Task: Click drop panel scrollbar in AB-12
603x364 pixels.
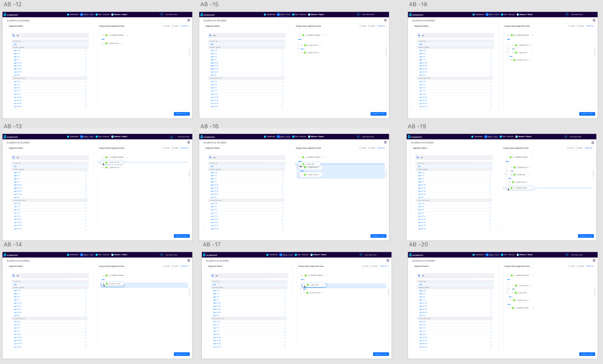Action: [189, 52]
